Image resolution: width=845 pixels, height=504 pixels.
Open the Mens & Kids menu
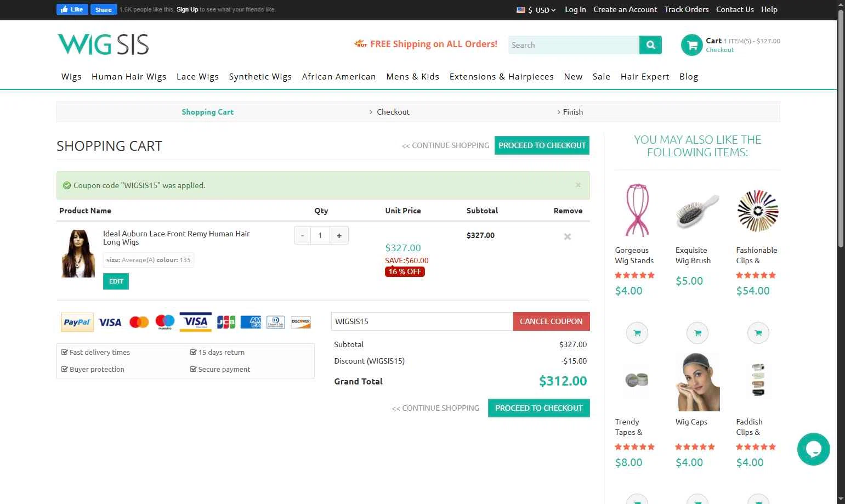point(412,77)
